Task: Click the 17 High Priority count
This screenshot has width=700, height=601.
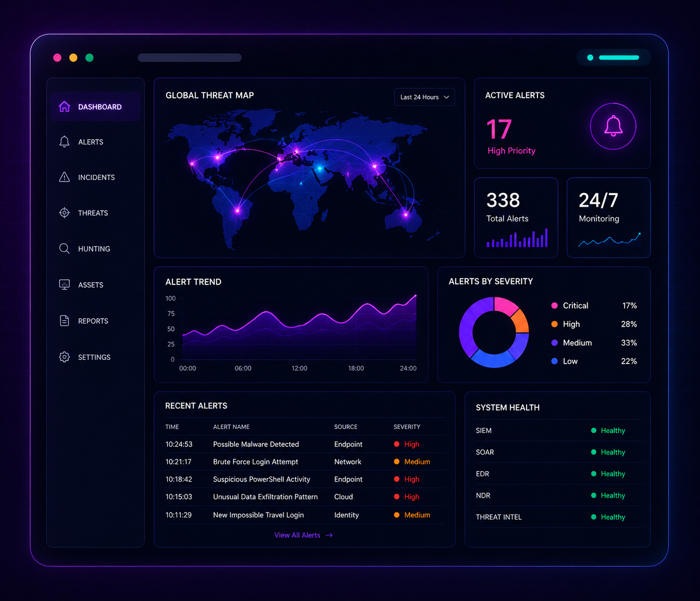Action: [499, 129]
